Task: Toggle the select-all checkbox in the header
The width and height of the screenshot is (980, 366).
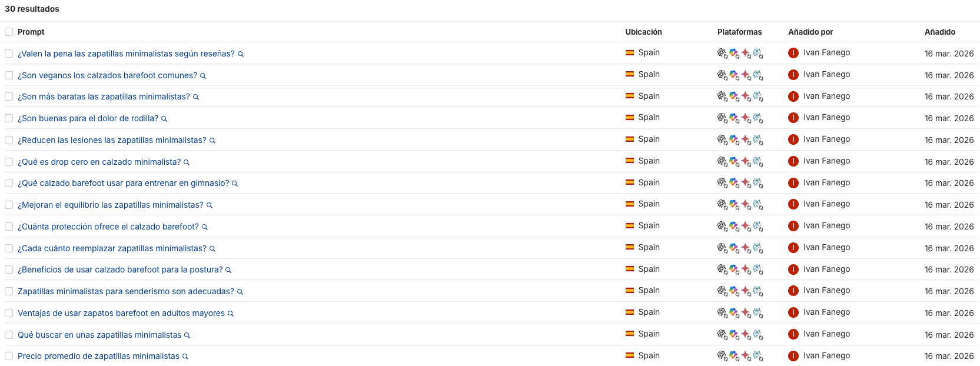Action: tap(9, 32)
